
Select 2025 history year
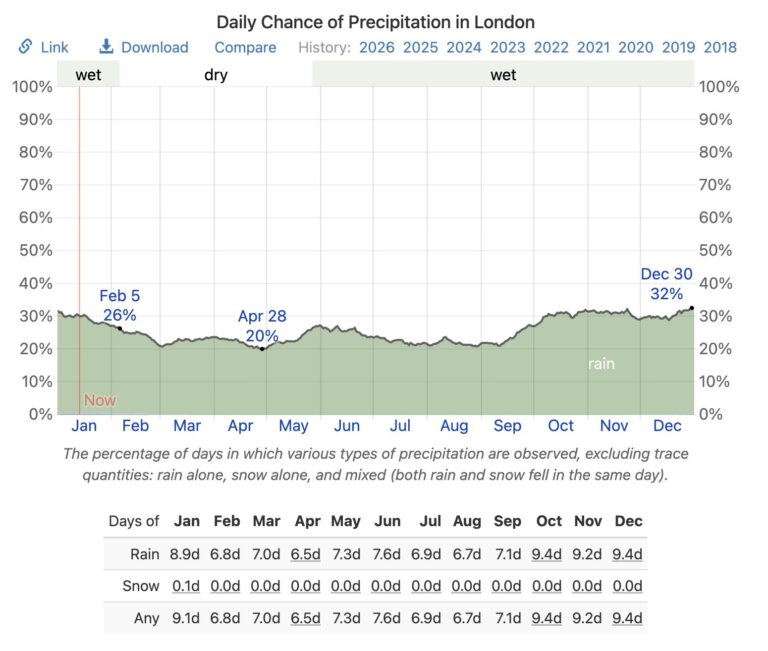[420, 47]
